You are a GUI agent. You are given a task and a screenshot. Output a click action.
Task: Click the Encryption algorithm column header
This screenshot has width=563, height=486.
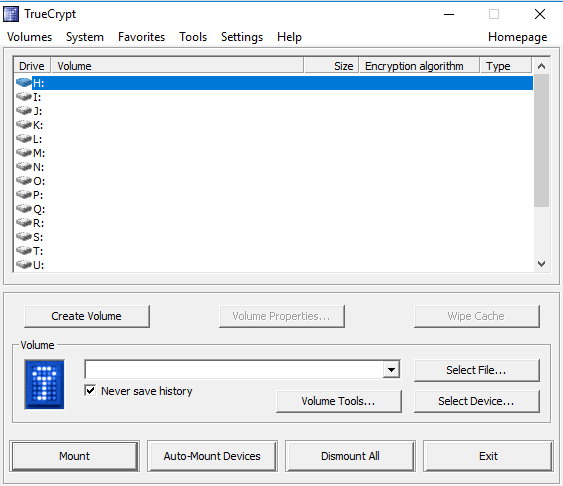419,66
